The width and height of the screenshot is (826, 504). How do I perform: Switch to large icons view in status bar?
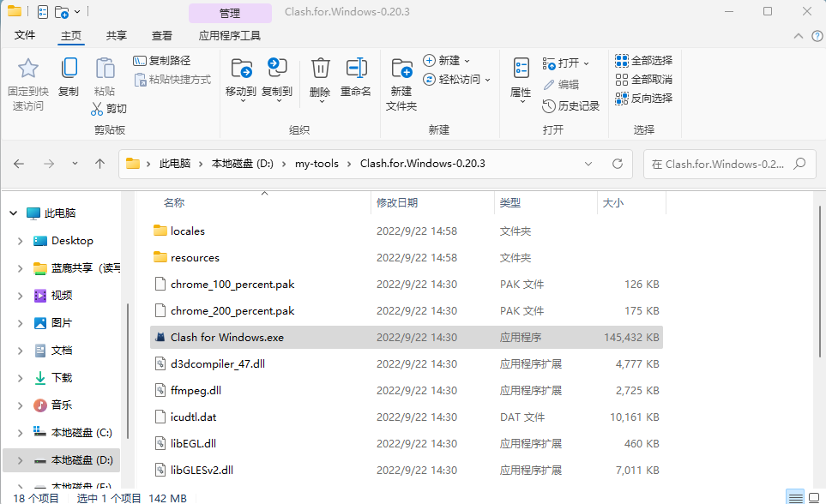pos(814,497)
